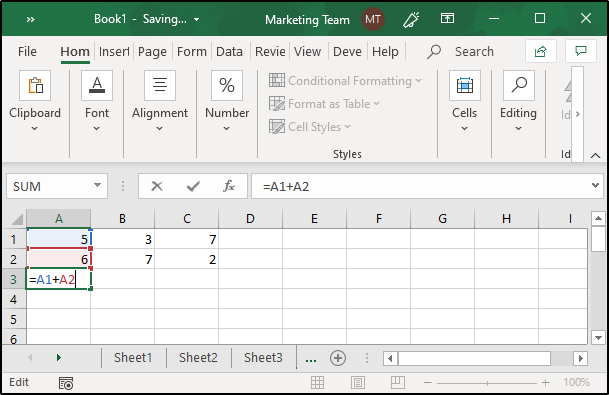Open the View tab
609x395 pixels.
(x=307, y=51)
